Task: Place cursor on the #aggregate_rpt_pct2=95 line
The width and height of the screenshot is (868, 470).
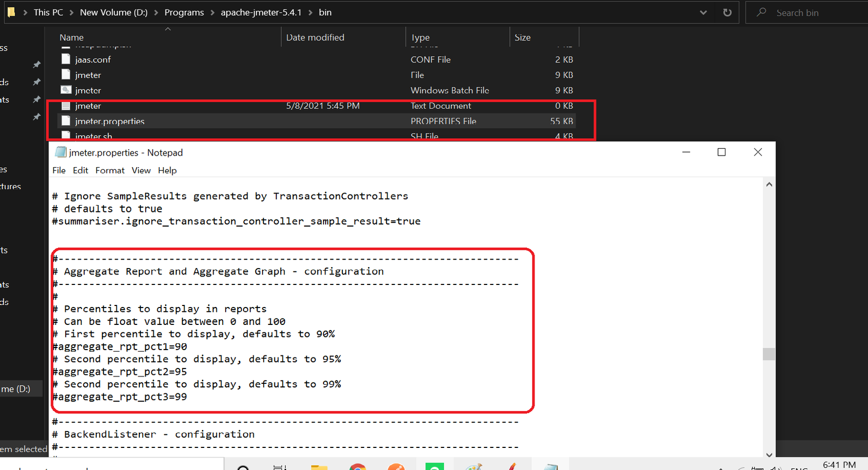Action: tap(120, 372)
